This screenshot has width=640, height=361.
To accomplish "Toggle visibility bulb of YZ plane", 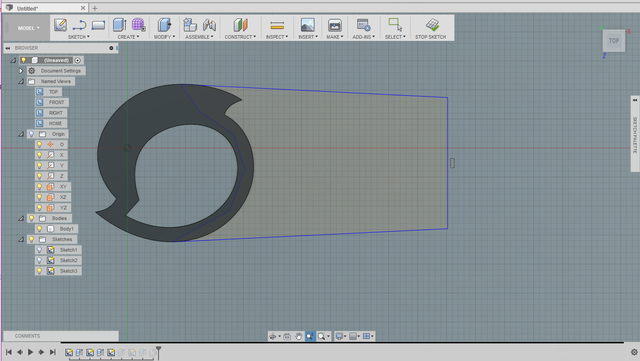I will pyautogui.click(x=40, y=207).
